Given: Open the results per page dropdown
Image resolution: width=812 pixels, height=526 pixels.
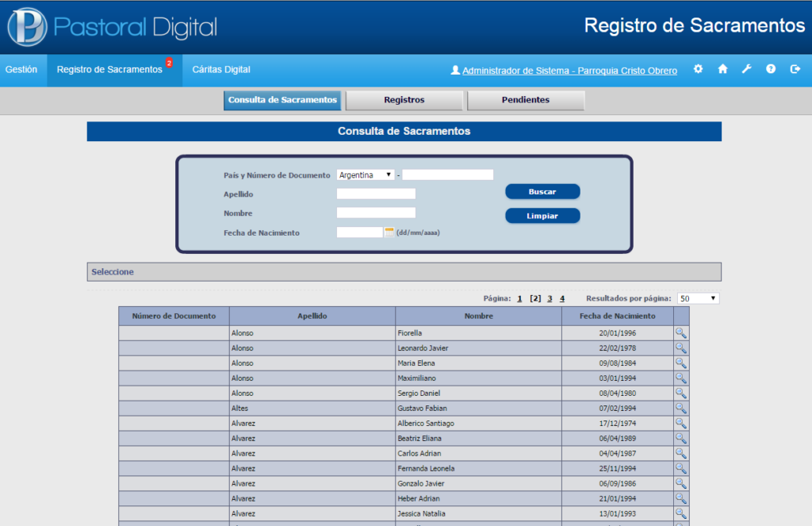Looking at the screenshot, I should [x=698, y=298].
